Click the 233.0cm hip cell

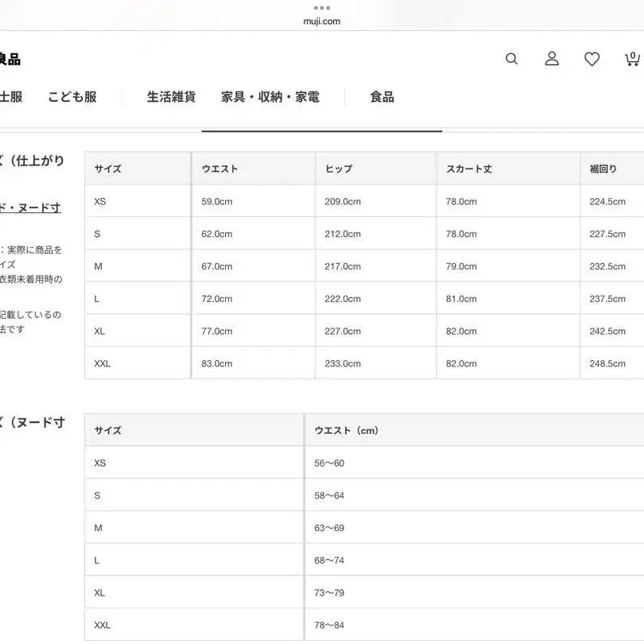(376, 363)
